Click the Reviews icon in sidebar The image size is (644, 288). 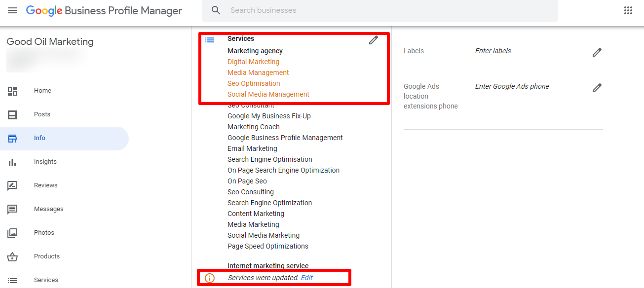[x=12, y=185]
